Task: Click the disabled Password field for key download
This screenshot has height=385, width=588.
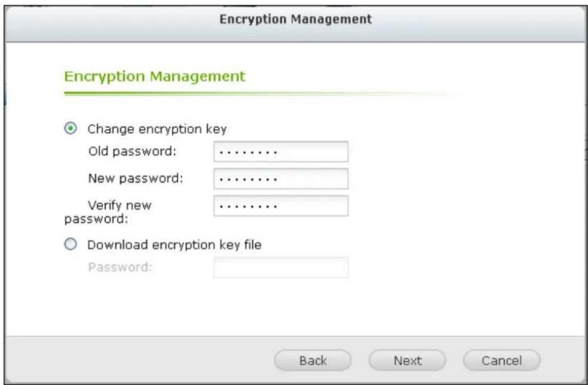Action: coord(280,268)
